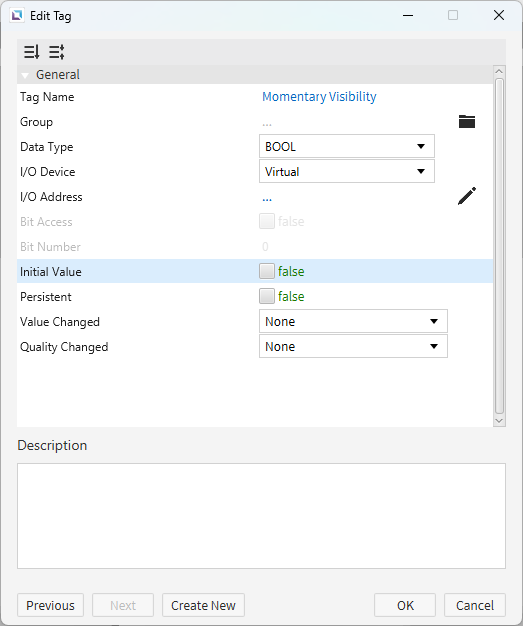Click the I/O Address pencil edit icon

467,196
